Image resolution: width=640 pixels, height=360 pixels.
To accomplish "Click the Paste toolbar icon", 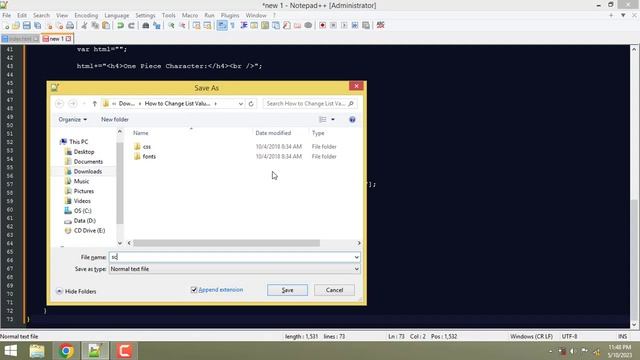I will [x=106, y=26].
